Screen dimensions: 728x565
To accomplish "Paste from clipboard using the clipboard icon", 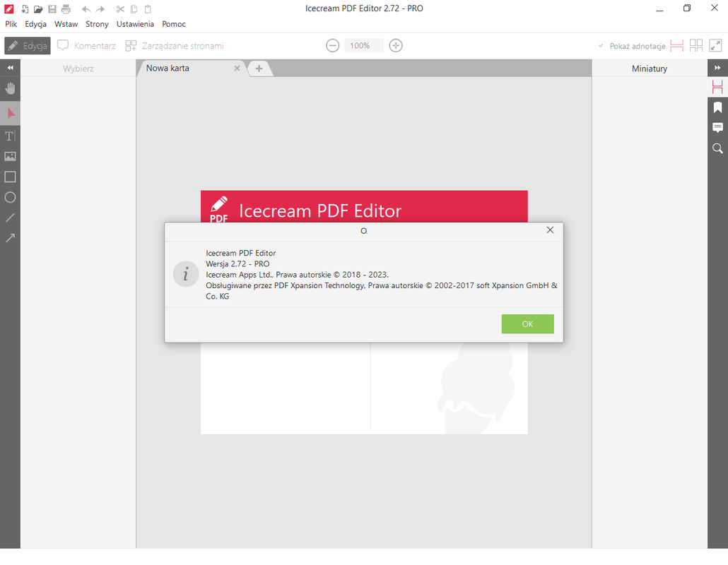I will (x=148, y=8).
